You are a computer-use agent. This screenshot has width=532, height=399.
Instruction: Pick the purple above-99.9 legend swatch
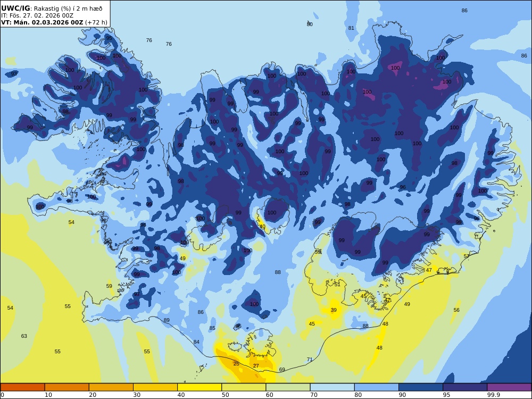509,387
